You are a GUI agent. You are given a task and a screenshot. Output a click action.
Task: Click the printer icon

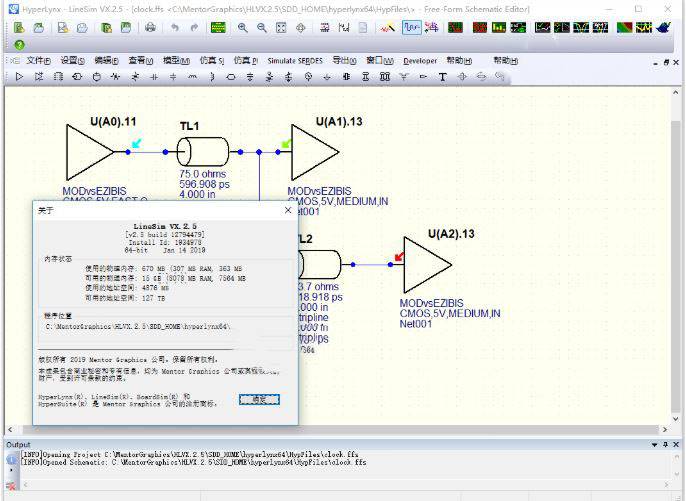(x=150, y=28)
